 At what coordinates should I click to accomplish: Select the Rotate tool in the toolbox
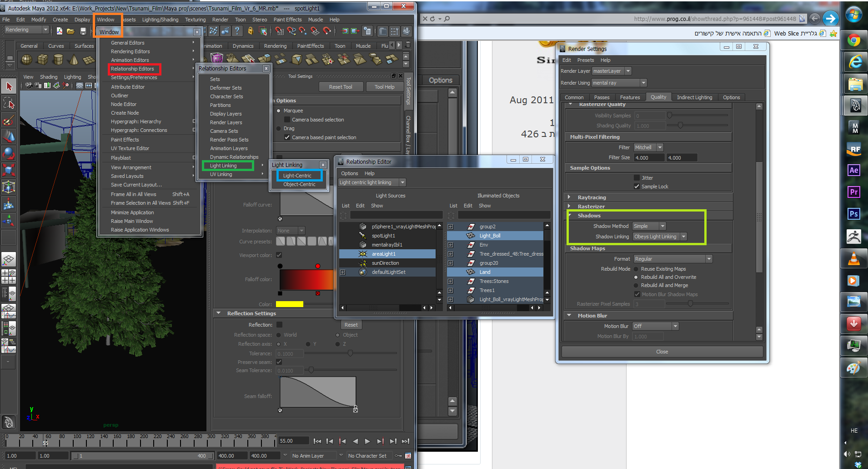[x=9, y=153]
